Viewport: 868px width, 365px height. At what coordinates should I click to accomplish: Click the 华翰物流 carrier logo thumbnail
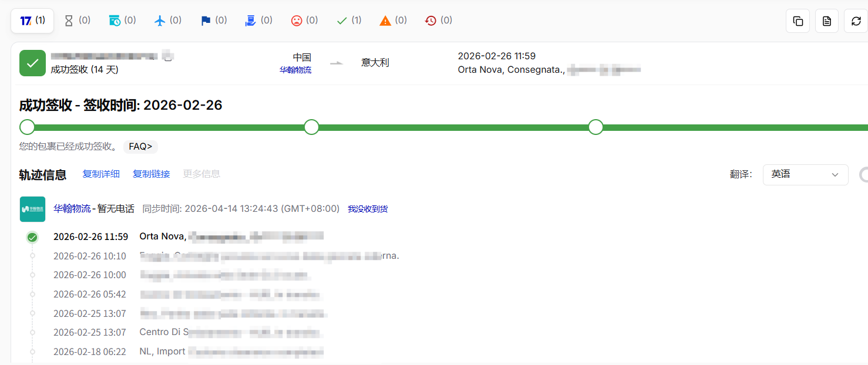32,209
